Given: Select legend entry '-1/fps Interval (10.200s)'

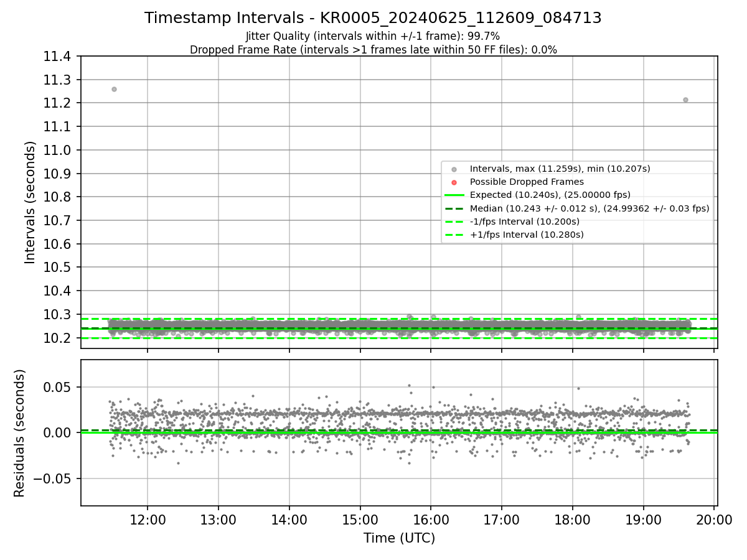Looking at the screenshot, I should tap(525, 222).
